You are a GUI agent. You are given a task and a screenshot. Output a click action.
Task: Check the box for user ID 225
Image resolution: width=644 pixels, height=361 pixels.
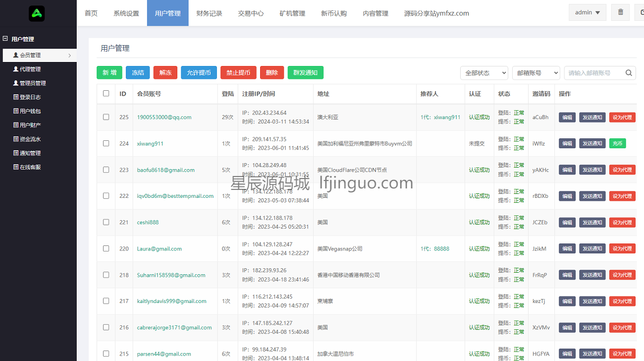(x=106, y=117)
